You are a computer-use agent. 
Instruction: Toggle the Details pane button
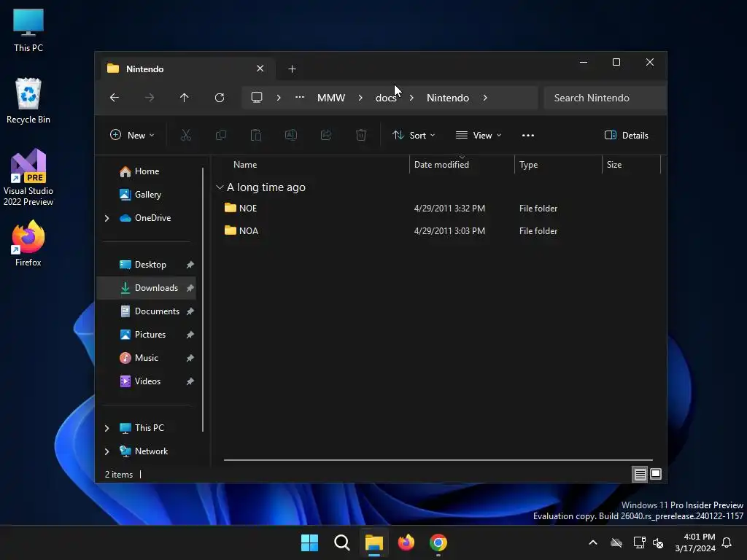tap(626, 135)
